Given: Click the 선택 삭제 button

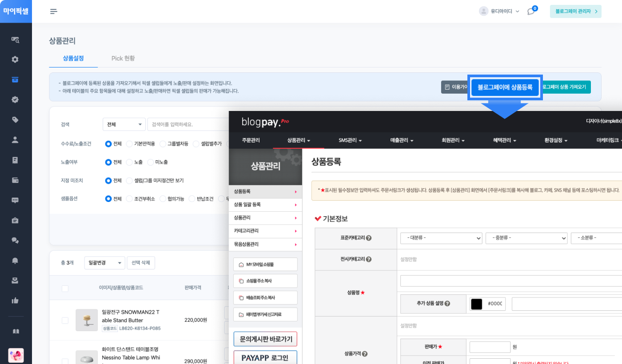Looking at the screenshot, I should point(141,263).
